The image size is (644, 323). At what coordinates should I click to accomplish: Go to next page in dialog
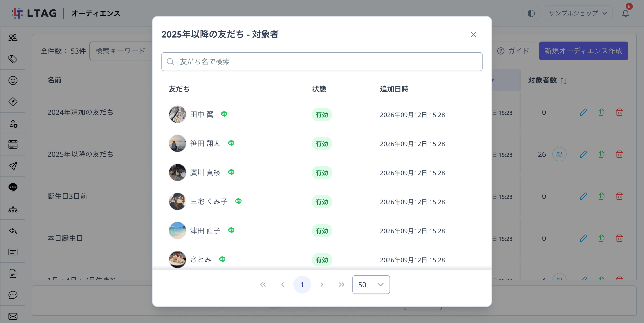point(322,285)
